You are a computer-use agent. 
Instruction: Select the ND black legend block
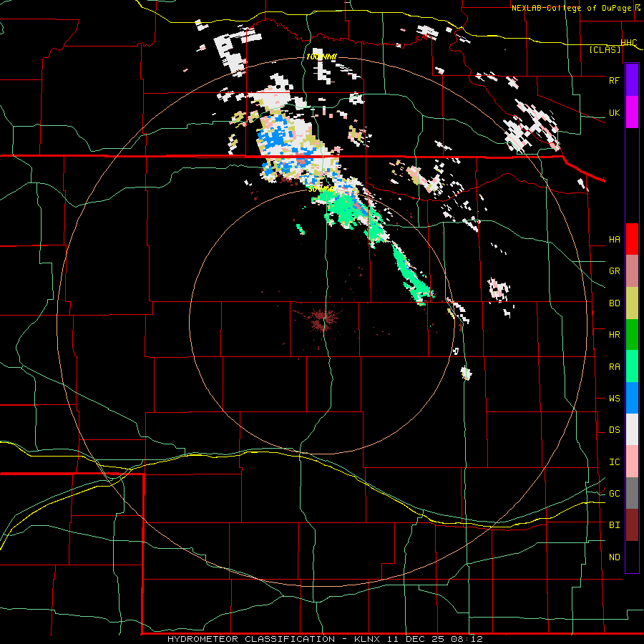tap(632, 557)
